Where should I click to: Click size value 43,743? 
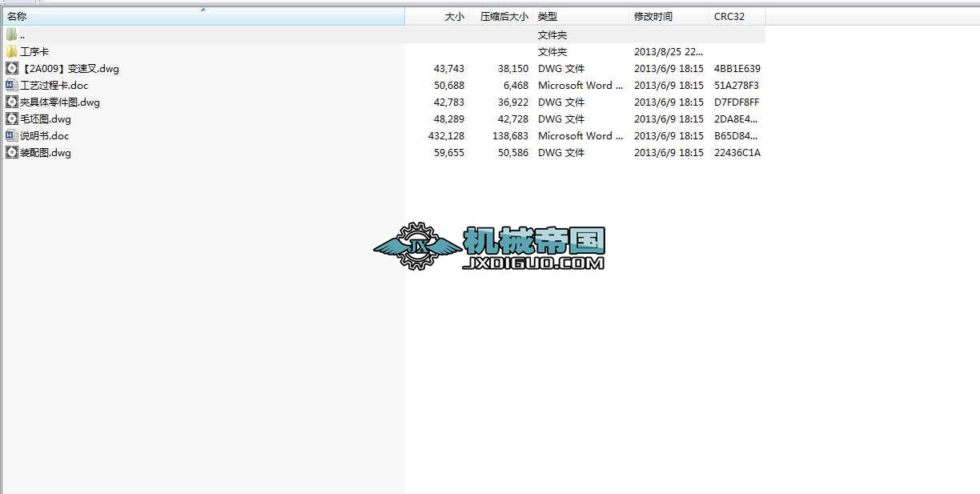click(x=449, y=69)
